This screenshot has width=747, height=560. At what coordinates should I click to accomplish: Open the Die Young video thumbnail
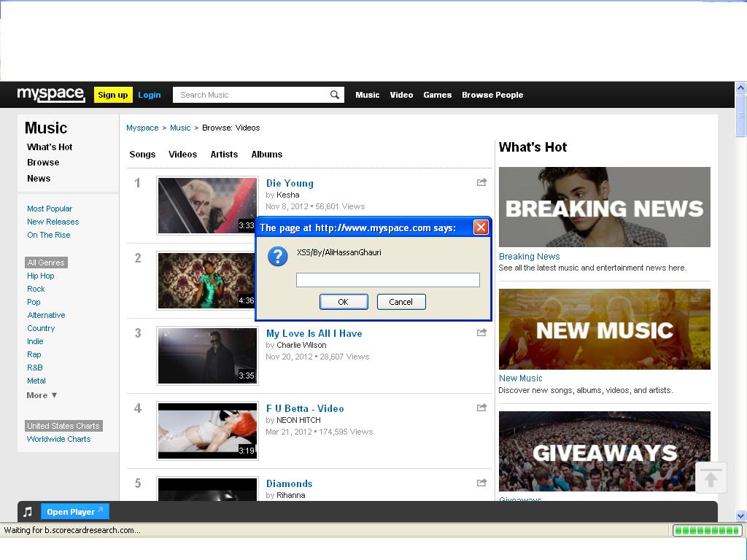(x=207, y=206)
